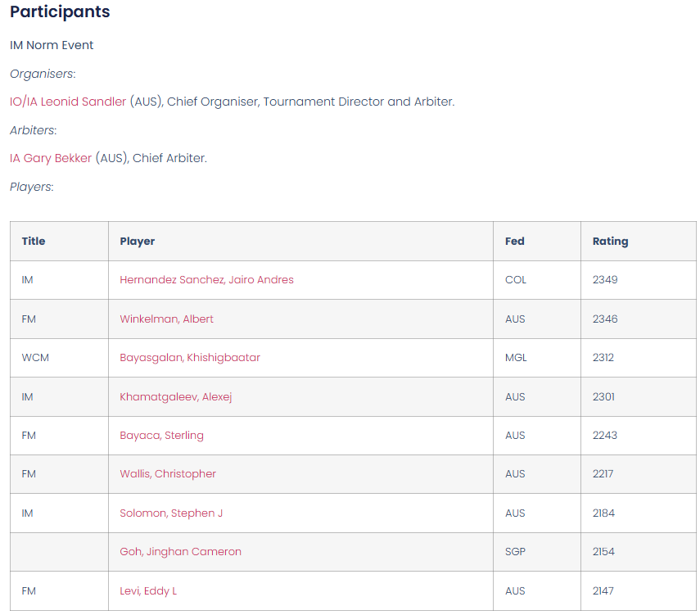The width and height of the screenshot is (700, 615).
Task: Click rating value 2147
Action: [603, 591]
